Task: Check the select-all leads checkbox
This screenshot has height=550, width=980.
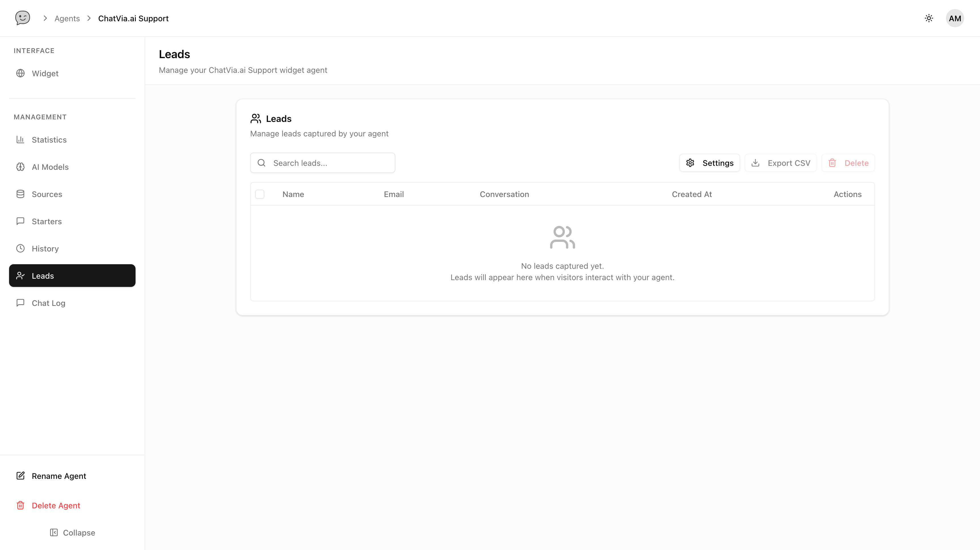Action: [260, 194]
